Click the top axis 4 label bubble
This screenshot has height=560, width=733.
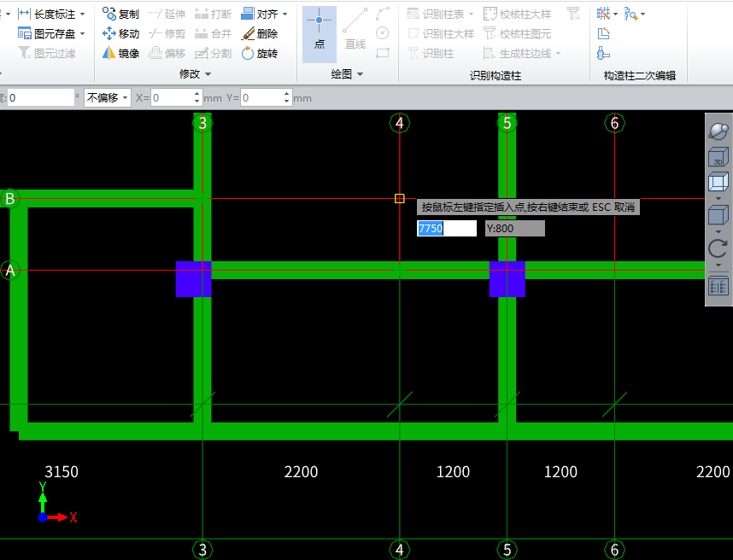pos(399,123)
